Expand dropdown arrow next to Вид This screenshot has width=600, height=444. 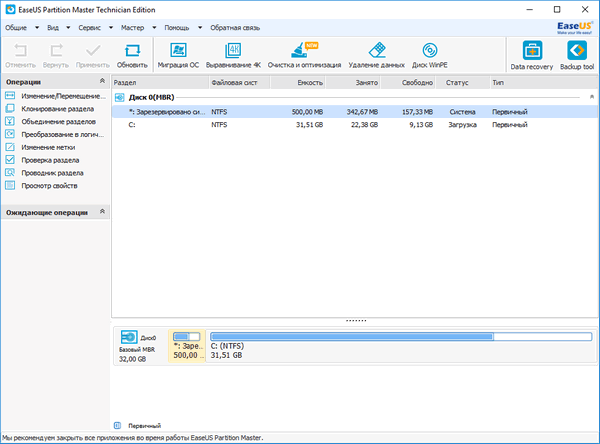coord(68,28)
